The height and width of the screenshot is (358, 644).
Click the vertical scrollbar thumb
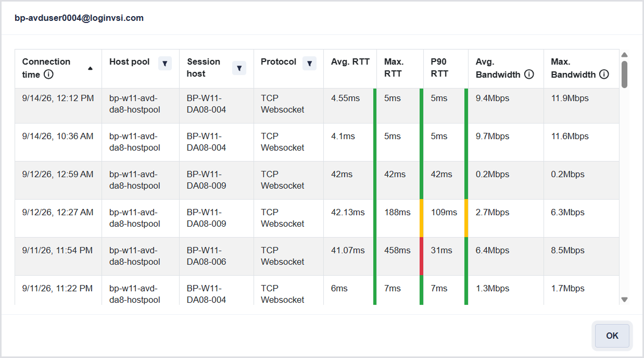[x=625, y=74]
